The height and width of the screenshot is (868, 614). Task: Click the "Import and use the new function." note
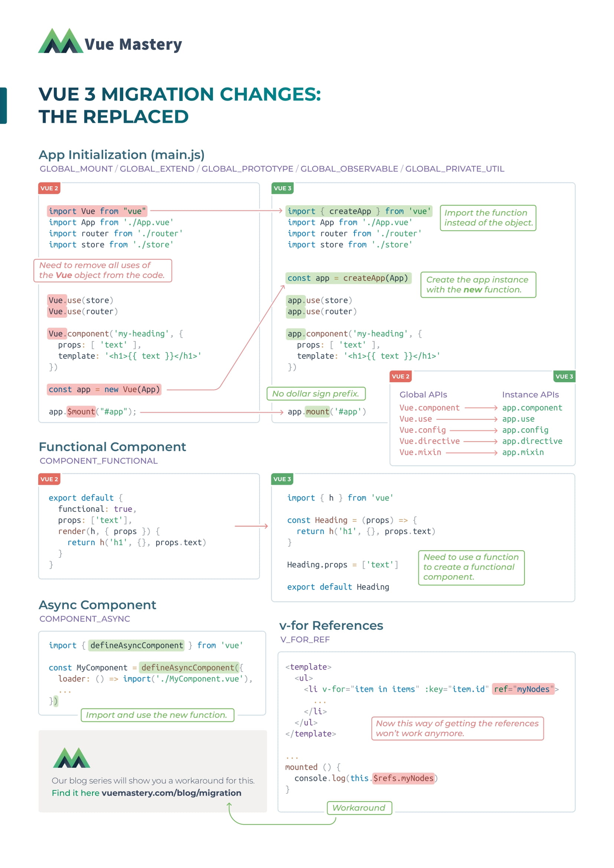[x=158, y=715]
